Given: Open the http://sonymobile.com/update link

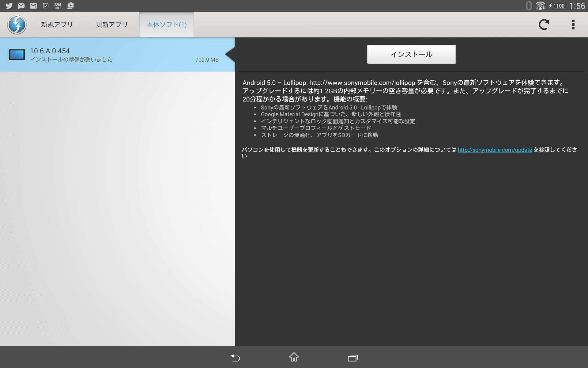Looking at the screenshot, I should (x=495, y=150).
